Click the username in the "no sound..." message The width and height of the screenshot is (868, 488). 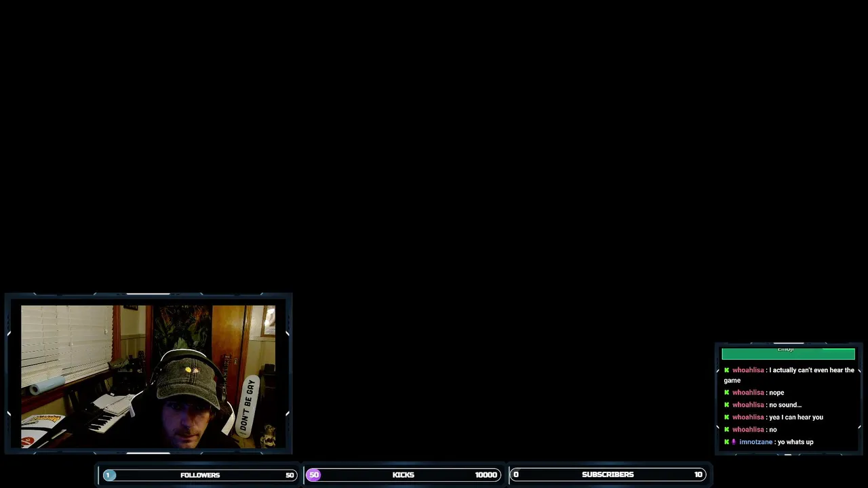point(748,405)
